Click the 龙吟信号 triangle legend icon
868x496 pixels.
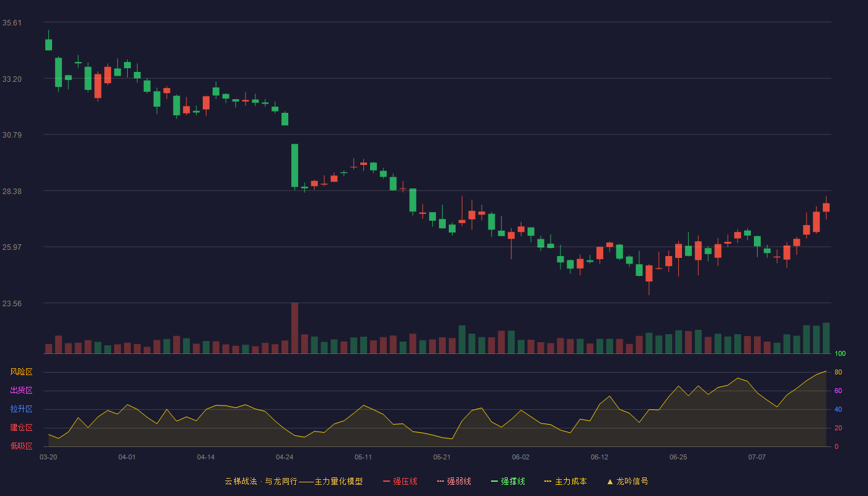pos(610,481)
